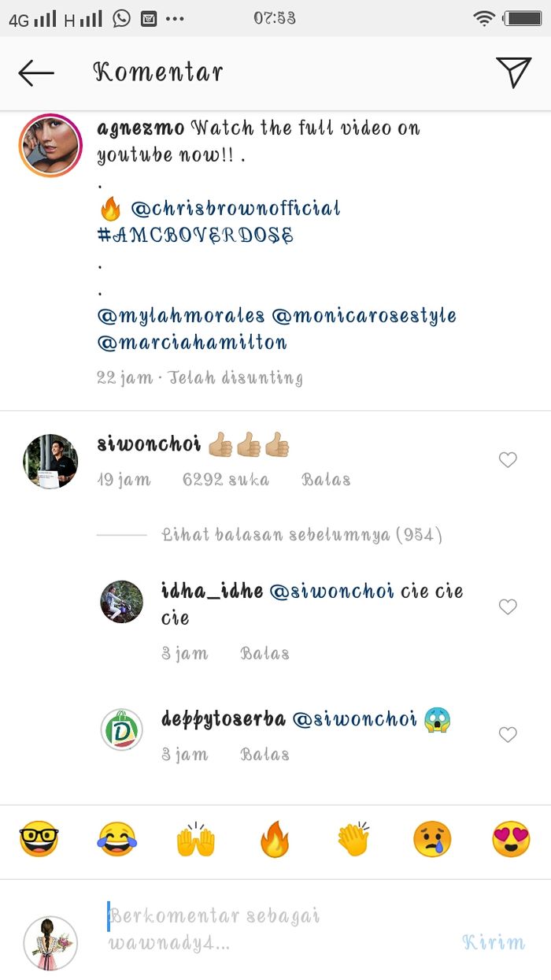Image resolution: width=551 pixels, height=980 pixels.
Task: Insert the crying face emoji
Action: [x=432, y=840]
